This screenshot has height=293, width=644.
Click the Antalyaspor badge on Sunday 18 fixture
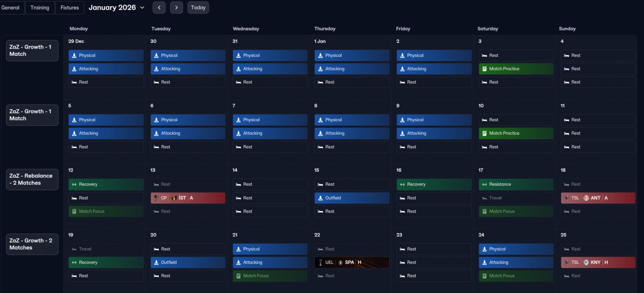tap(586, 198)
